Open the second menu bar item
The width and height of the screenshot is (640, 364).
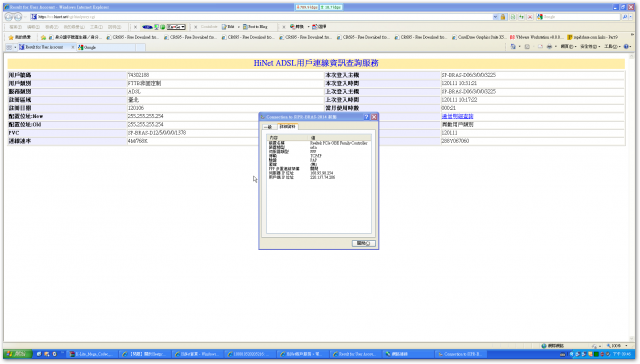(x=33, y=27)
